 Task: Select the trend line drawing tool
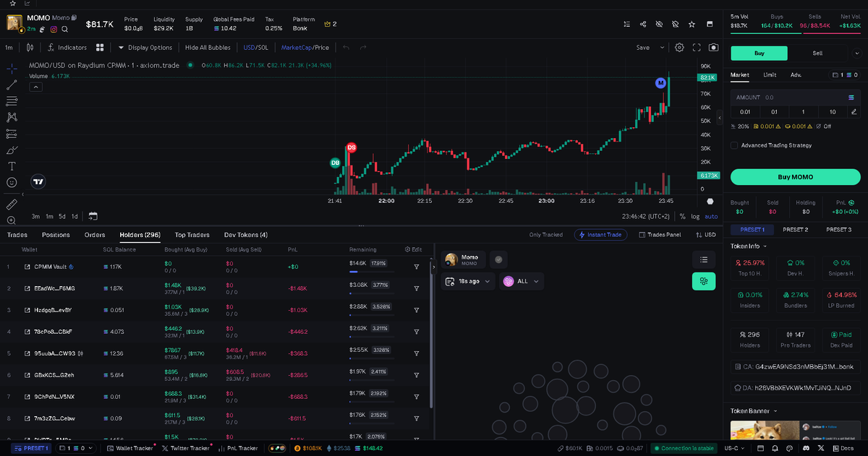point(12,85)
